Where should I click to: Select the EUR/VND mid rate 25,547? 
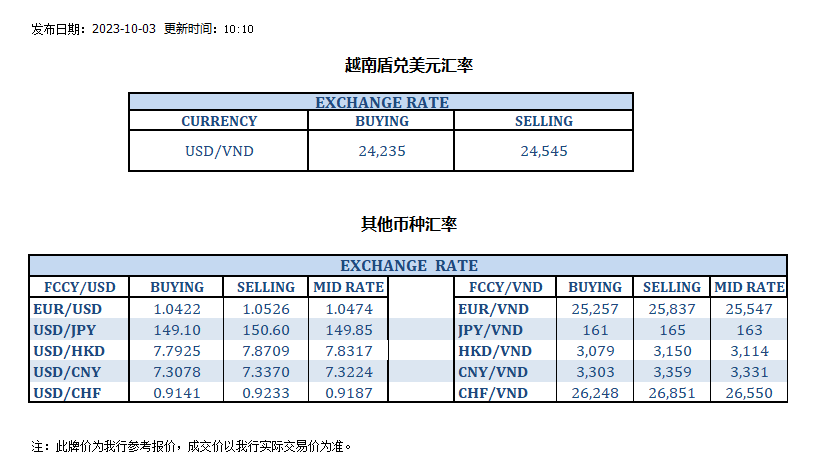(749, 309)
